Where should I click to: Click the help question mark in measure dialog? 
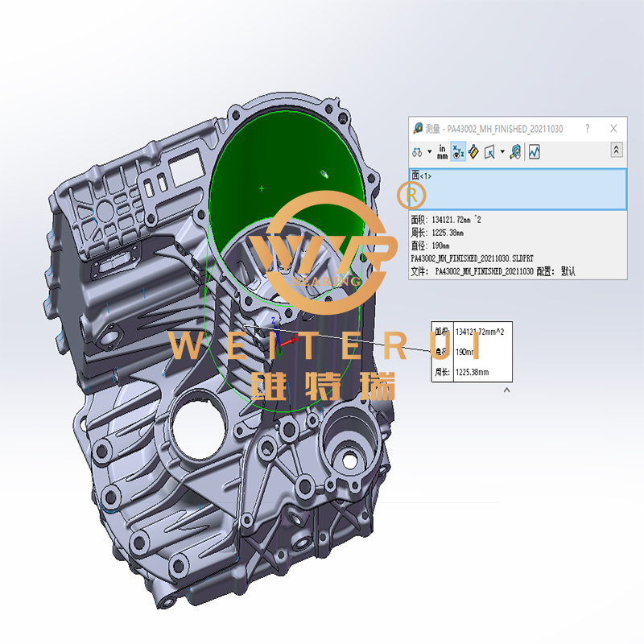click(x=588, y=128)
